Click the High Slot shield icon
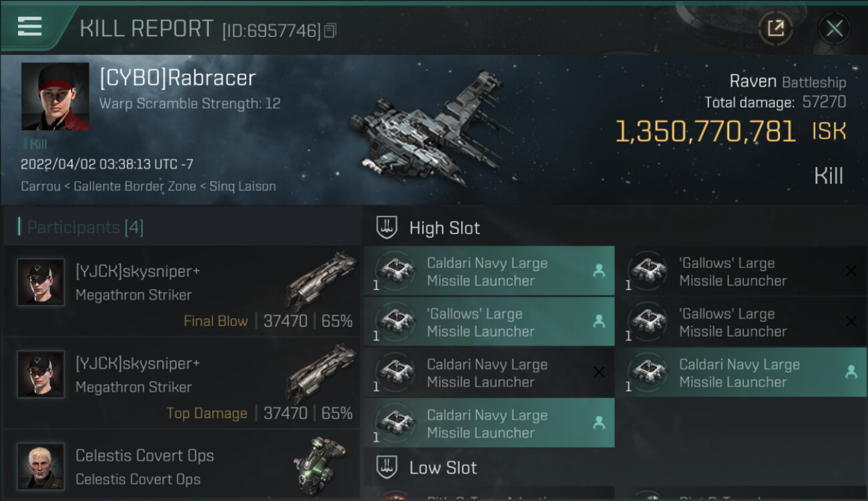 click(387, 228)
